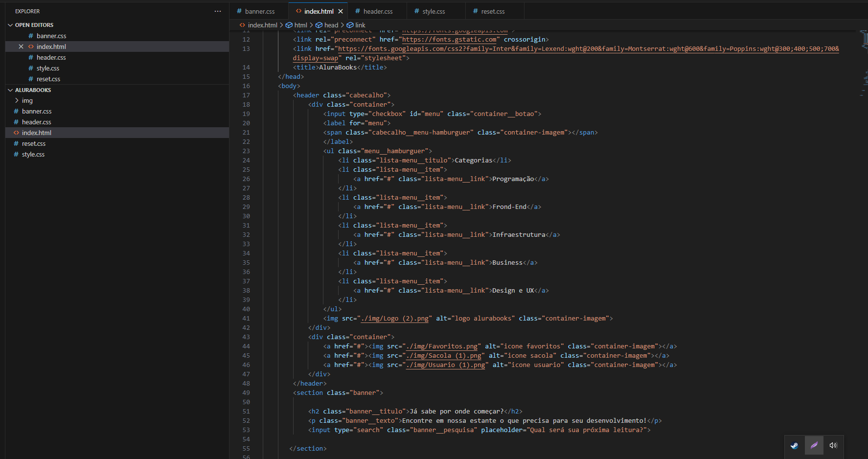Select header.css in Open Editors list

51,57
